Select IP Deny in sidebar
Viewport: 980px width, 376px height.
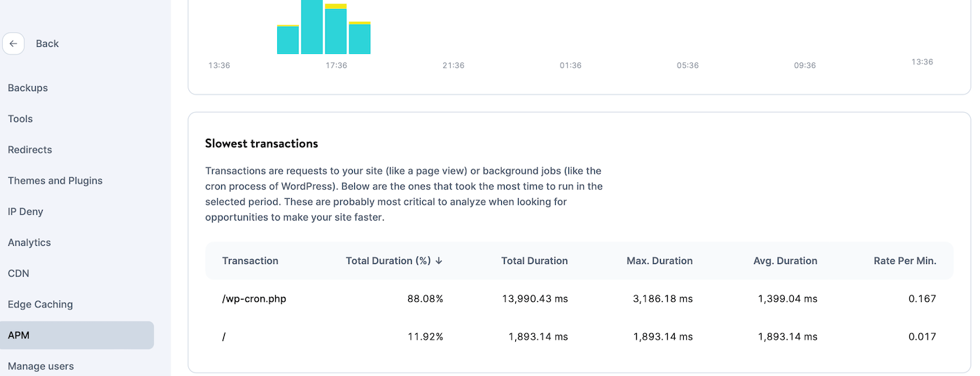[25, 211]
